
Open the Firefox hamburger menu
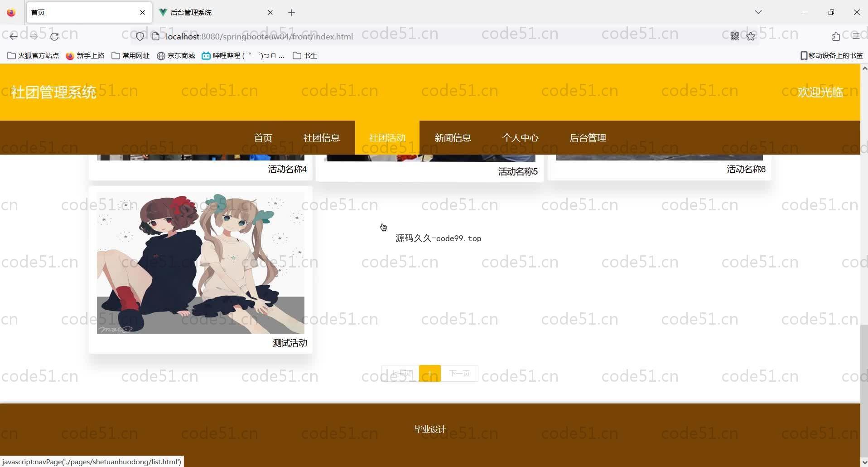pos(856,36)
